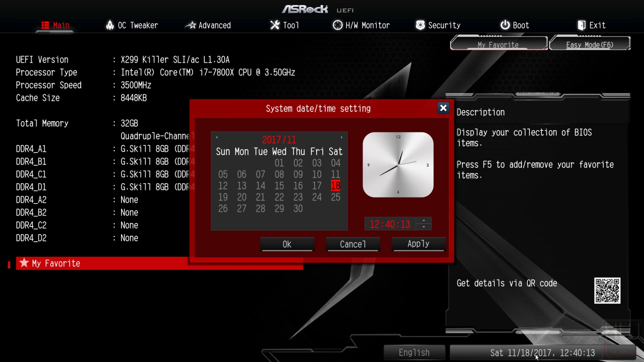This screenshot has width=644, height=362.
Task: Pick day 08 in the calendar
Action: (279, 174)
